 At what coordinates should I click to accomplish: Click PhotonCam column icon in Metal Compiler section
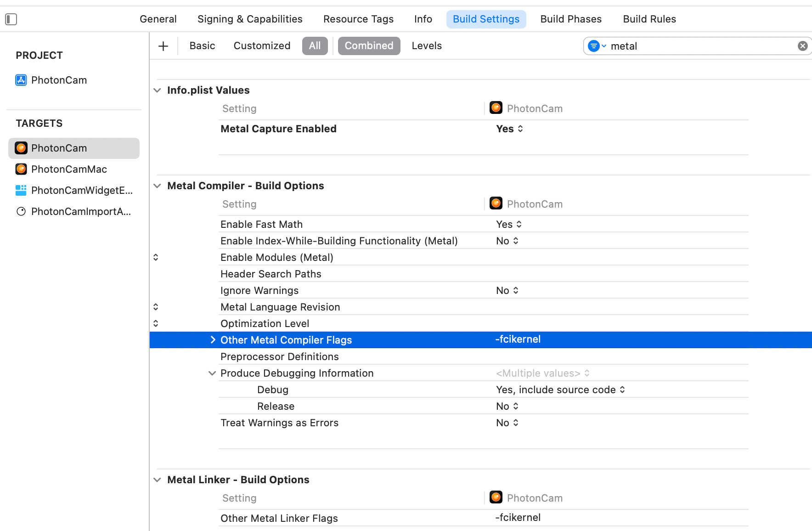(496, 203)
